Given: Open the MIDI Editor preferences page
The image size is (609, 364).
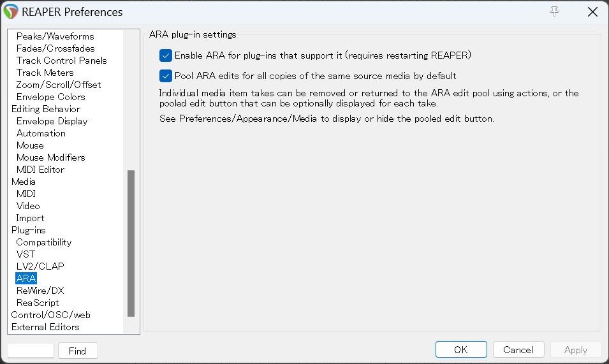Looking at the screenshot, I should [x=40, y=170].
